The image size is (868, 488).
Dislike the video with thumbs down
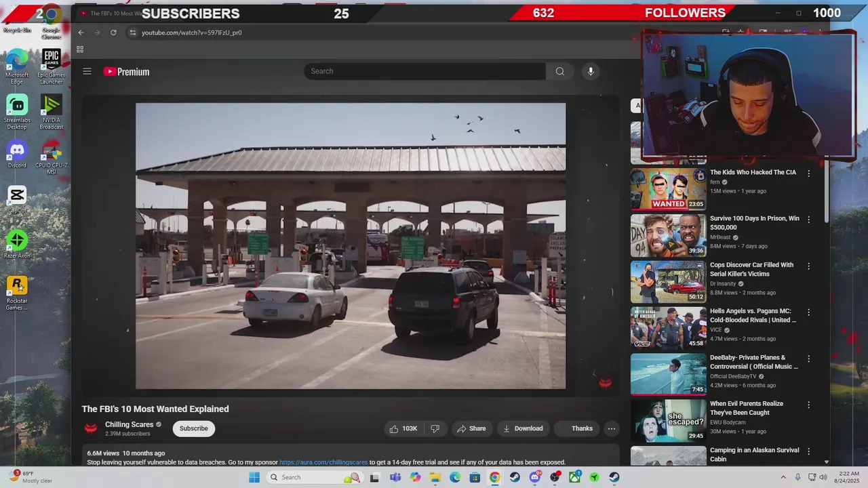point(435,428)
